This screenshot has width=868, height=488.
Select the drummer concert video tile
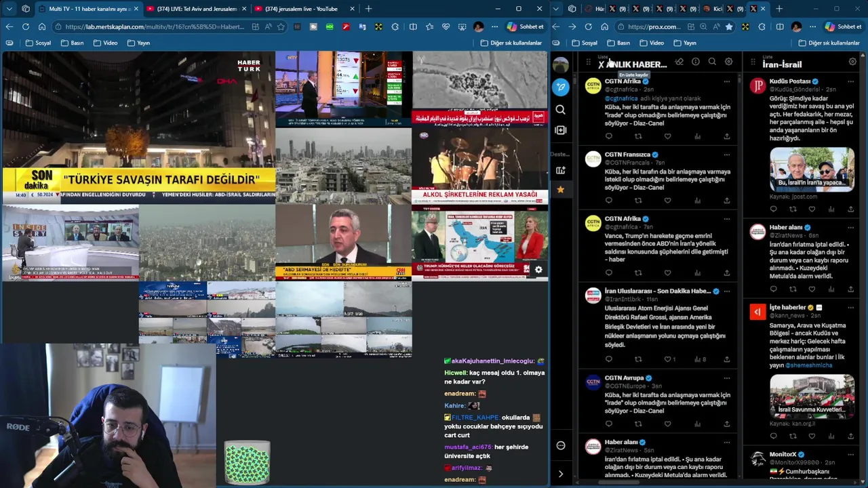coord(480,165)
